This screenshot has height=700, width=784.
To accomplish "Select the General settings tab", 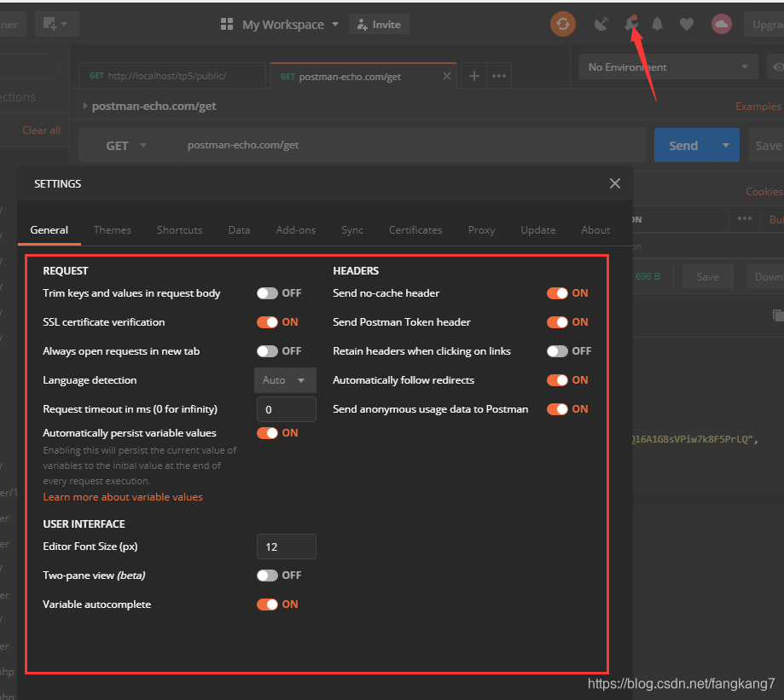I will (x=49, y=230).
